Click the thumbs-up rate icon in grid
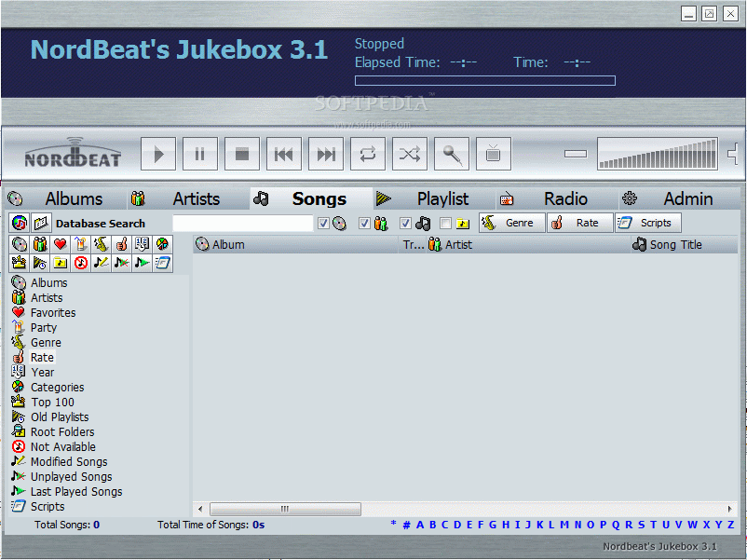Viewport: 747px width, 560px height. [121, 244]
